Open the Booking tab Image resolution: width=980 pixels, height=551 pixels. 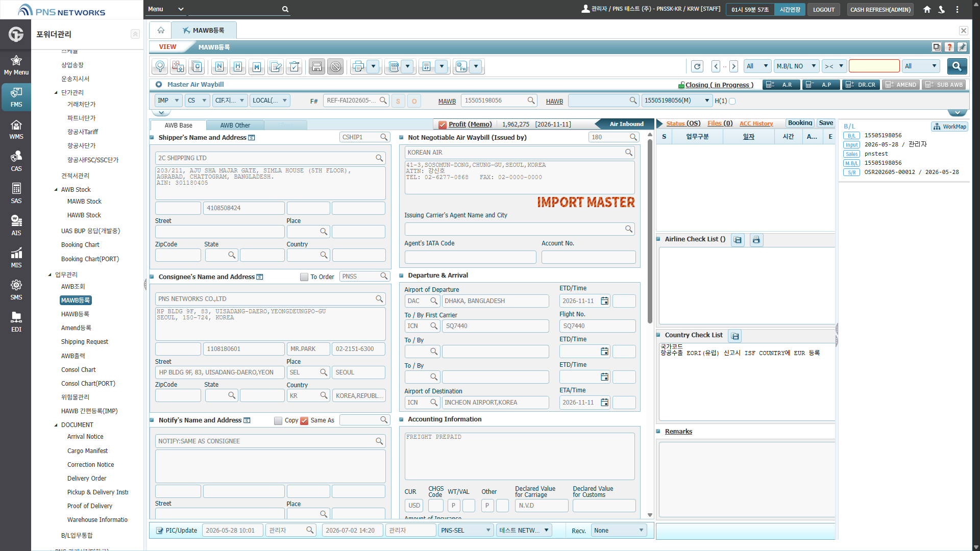coord(800,123)
